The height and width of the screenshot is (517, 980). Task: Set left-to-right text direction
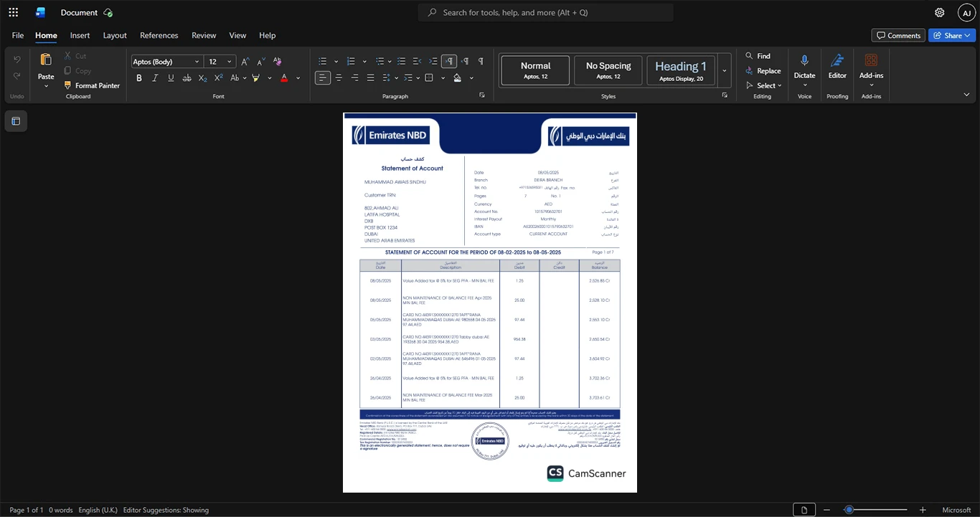[449, 62]
